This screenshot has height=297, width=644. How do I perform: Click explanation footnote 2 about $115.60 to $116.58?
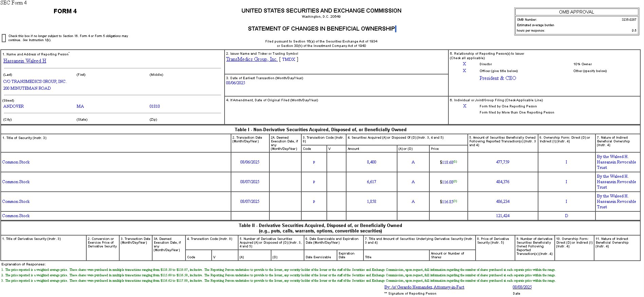(x=279, y=275)
